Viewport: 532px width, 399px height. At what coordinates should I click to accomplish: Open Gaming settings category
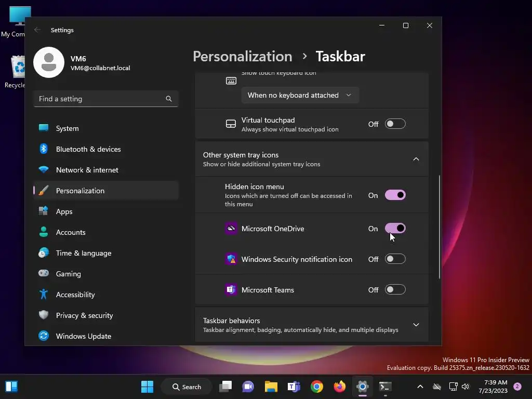point(106,273)
